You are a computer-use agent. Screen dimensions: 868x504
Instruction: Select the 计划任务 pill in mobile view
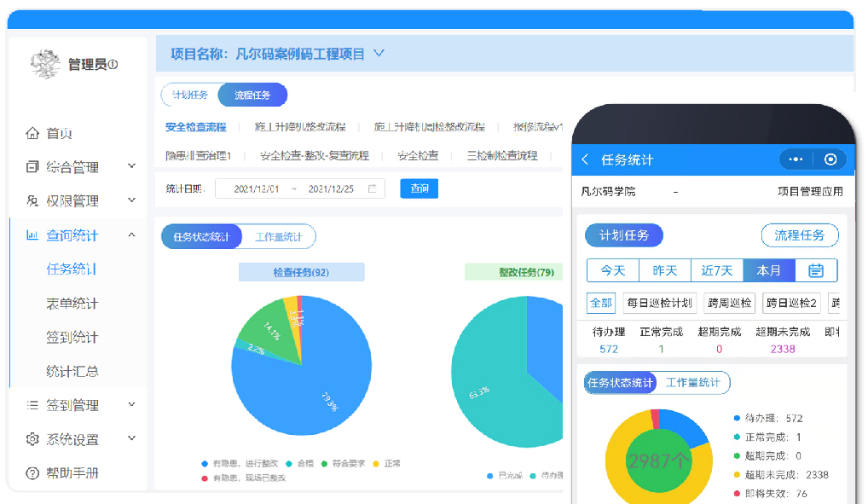point(623,235)
